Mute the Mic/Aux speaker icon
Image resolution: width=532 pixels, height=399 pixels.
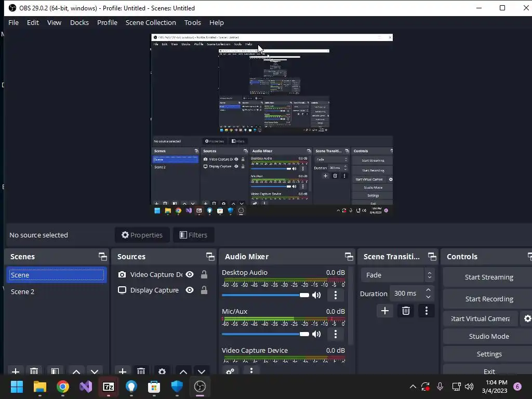[x=316, y=334]
